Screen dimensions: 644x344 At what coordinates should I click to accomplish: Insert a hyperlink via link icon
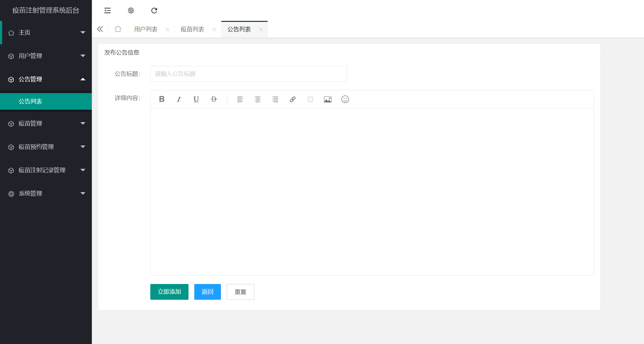pyautogui.click(x=292, y=99)
